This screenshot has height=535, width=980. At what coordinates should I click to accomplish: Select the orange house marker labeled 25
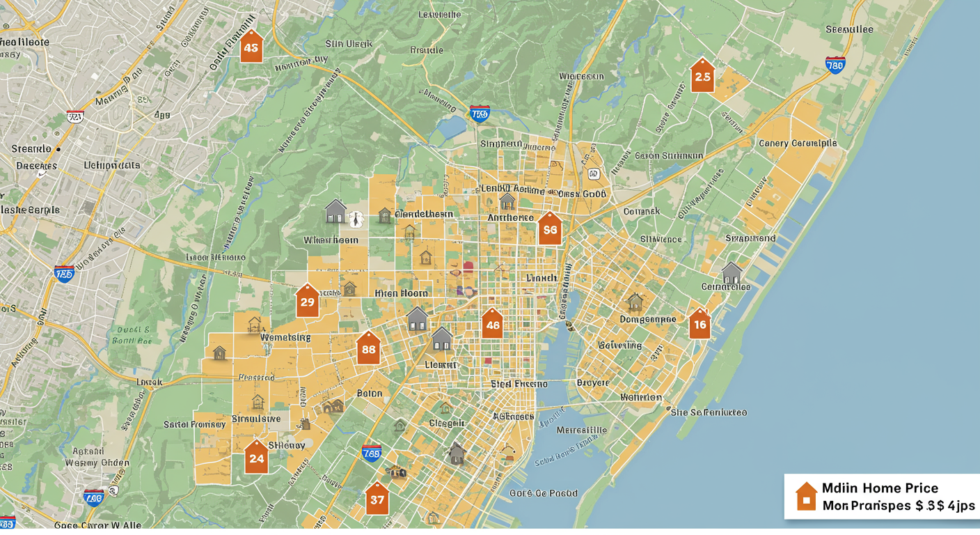pos(702,76)
